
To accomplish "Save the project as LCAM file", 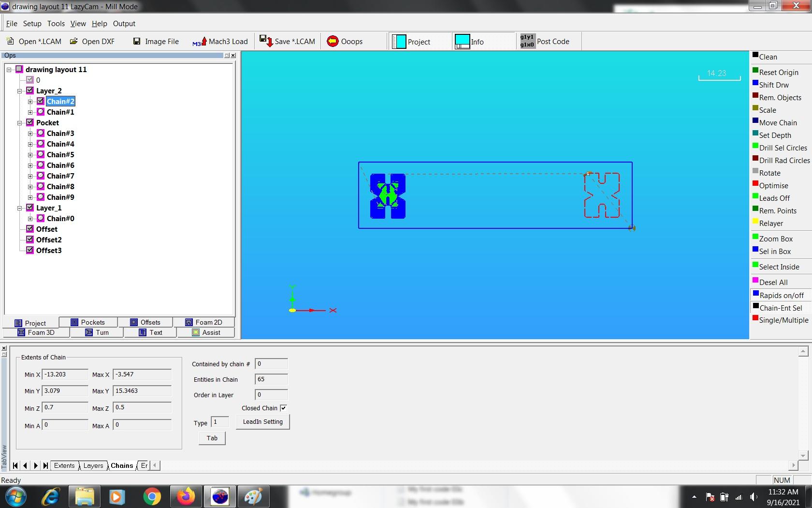I will coord(287,41).
